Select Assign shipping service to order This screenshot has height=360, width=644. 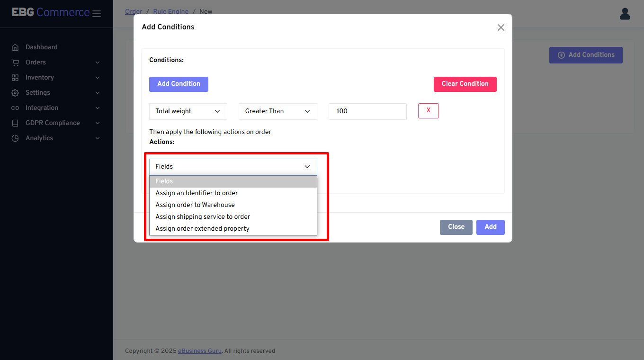point(203,217)
